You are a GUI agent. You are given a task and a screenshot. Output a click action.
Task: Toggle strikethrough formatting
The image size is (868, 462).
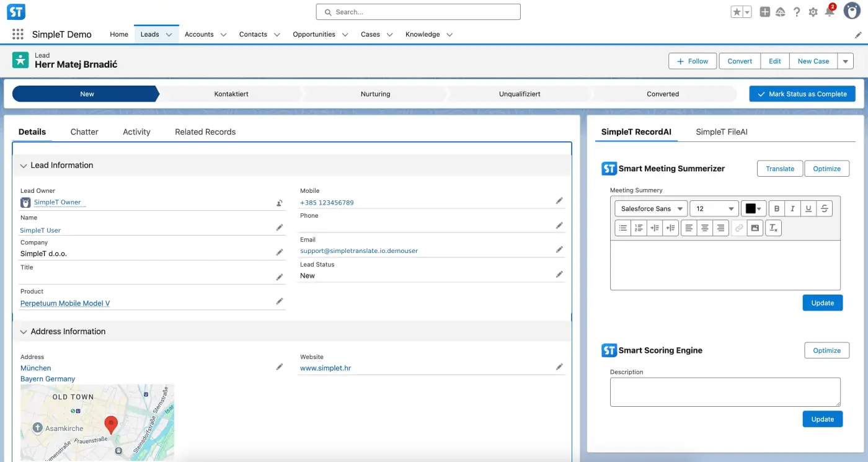[x=824, y=209]
